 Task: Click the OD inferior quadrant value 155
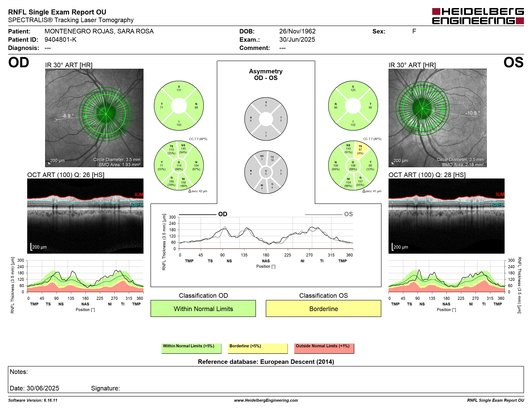179,125
